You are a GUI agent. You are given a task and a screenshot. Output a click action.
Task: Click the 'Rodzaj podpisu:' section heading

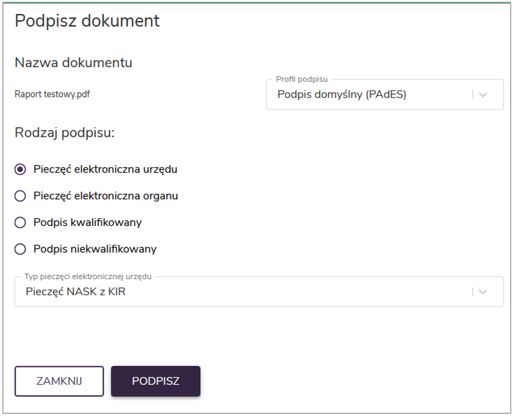65,134
